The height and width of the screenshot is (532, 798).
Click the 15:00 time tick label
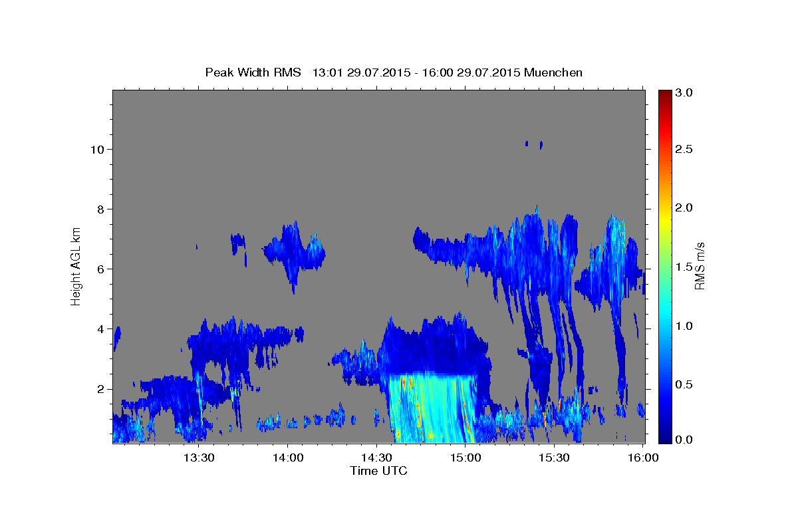coord(465,458)
